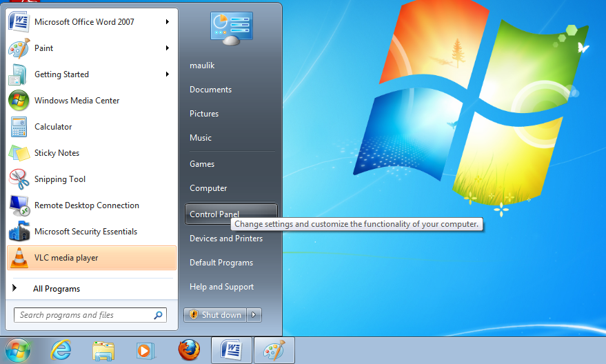Expand Paint recent files arrow
This screenshot has height=364, width=606.
(x=168, y=48)
